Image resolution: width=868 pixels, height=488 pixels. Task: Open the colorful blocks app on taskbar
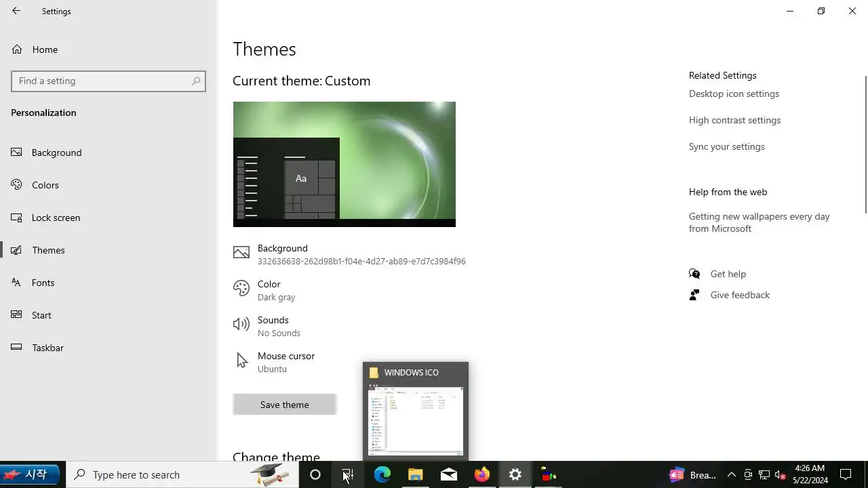(x=549, y=475)
